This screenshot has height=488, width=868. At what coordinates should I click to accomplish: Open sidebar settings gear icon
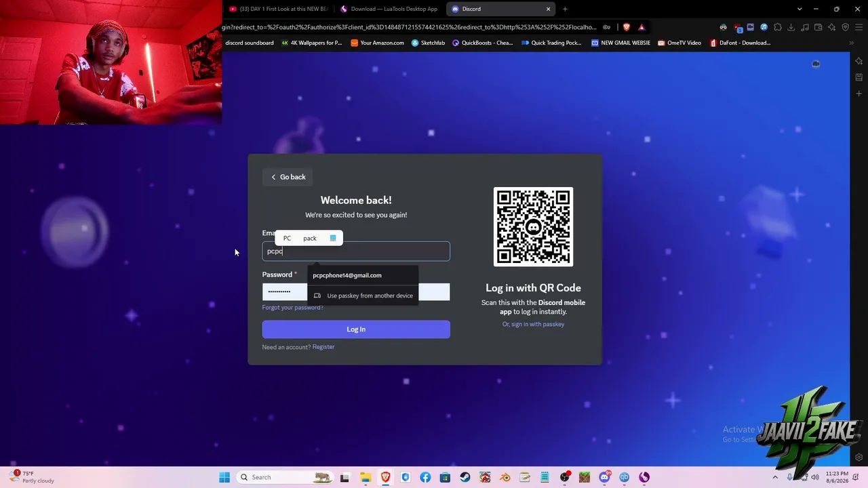point(859,457)
